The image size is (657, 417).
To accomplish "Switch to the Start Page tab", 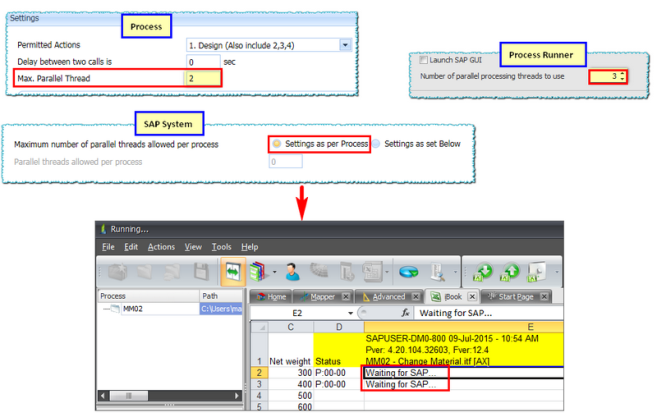I will pyautogui.click(x=516, y=297).
